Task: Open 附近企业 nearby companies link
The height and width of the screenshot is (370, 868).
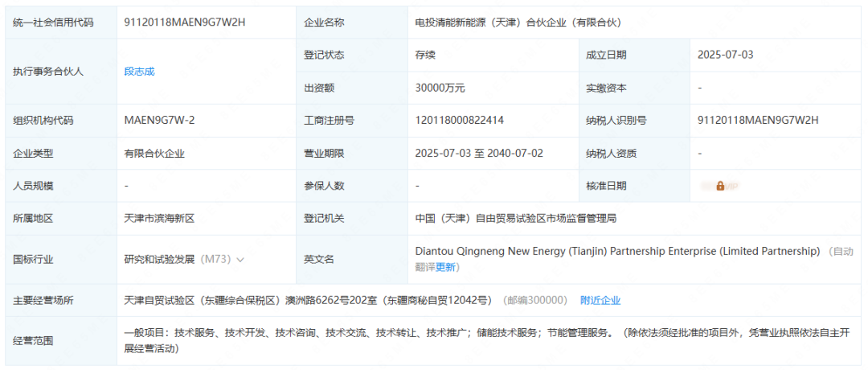Action: pos(600,301)
